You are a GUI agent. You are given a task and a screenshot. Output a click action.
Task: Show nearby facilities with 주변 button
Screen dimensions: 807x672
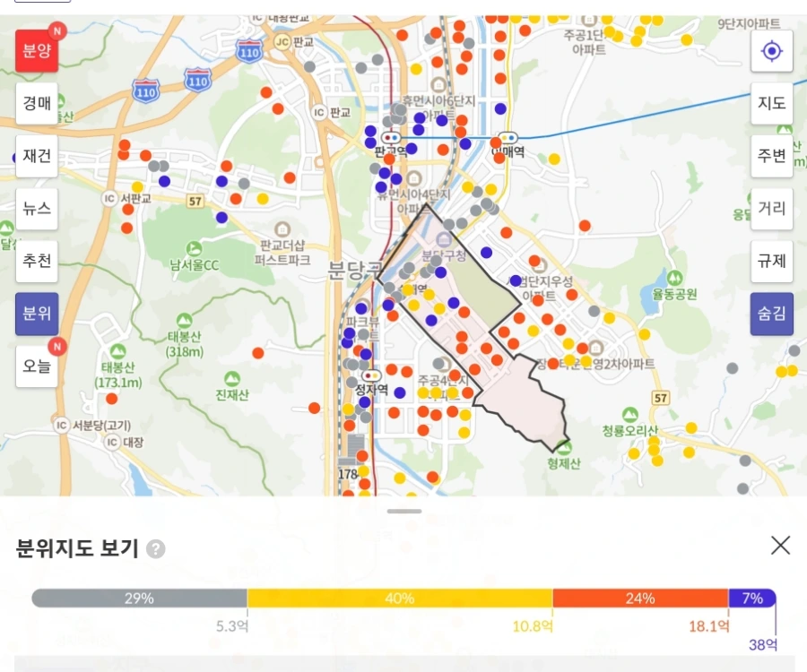coord(771,156)
